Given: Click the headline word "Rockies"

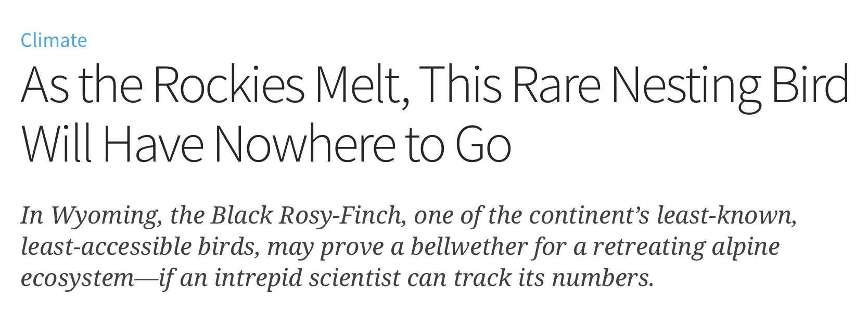Looking at the screenshot, I should 228,85.
